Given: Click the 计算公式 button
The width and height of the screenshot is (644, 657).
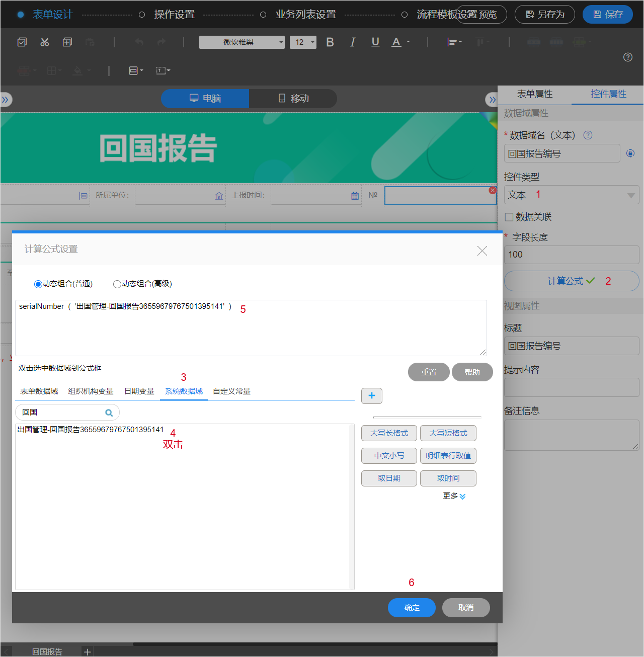Looking at the screenshot, I should point(572,281).
